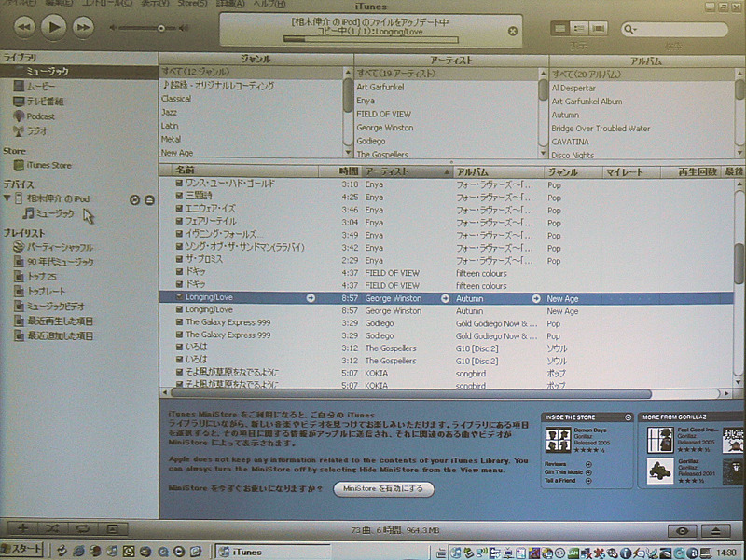Click Gift This Music link

(563, 472)
